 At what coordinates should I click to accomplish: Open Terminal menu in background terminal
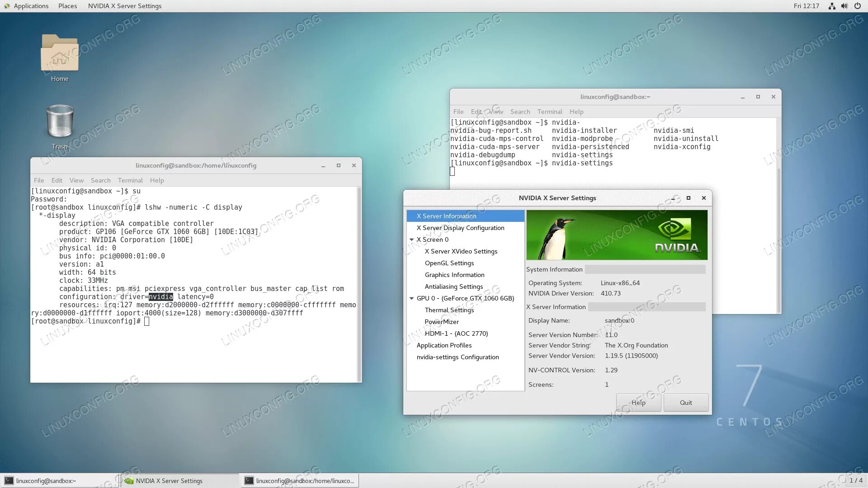pos(549,113)
